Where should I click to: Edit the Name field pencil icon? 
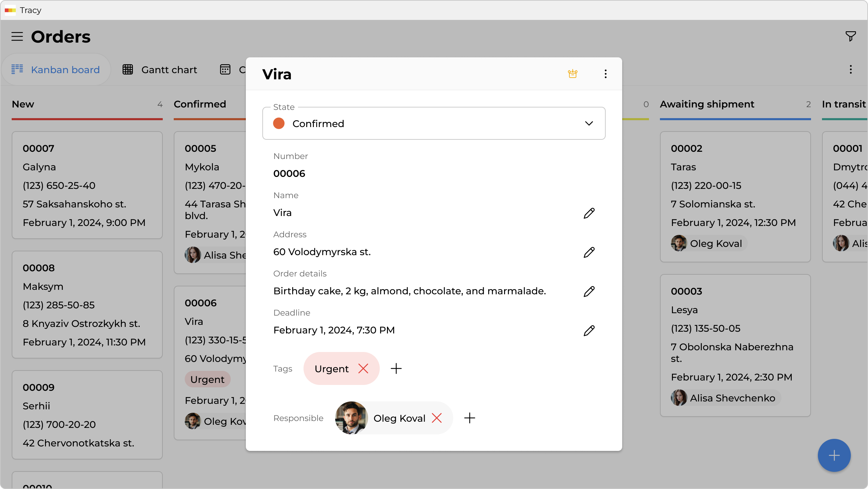(x=589, y=213)
